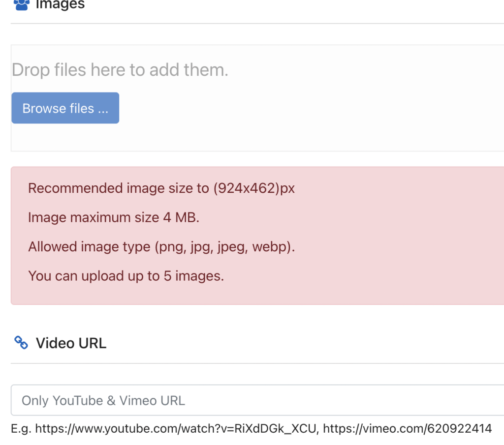504x445 pixels.
Task: Click the word 'webp' in allowed types
Action: point(270,246)
